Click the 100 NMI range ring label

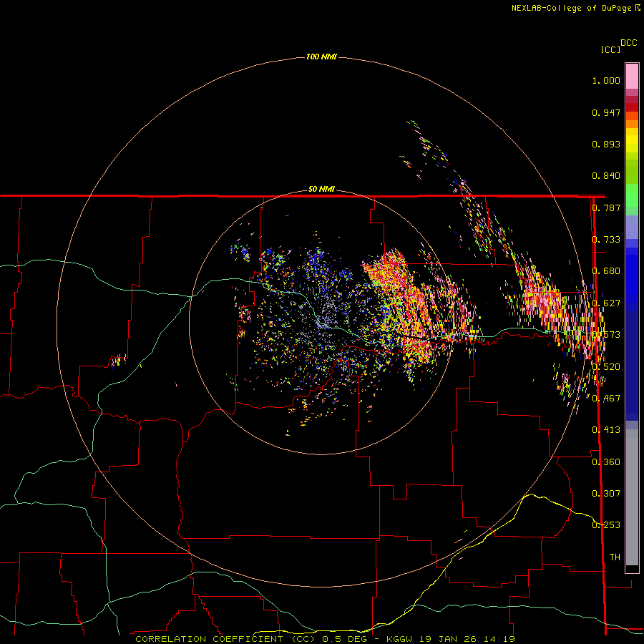coord(321,57)
